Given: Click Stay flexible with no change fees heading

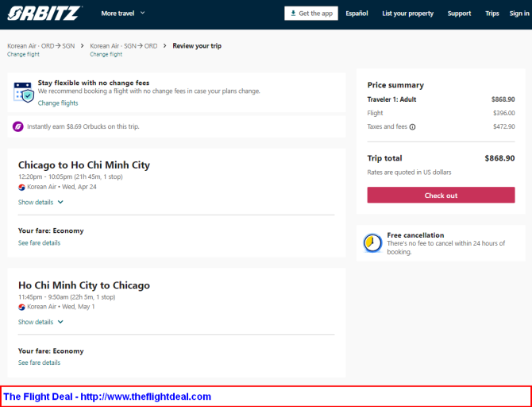Looking at the screenshot, I should [x=94, y=83].
